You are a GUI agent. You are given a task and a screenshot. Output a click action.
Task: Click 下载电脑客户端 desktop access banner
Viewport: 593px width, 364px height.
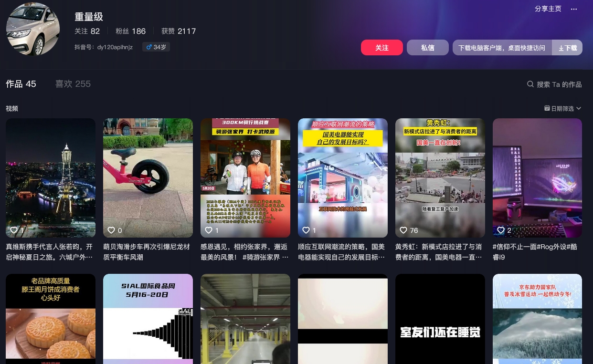[x=502, y=48]
